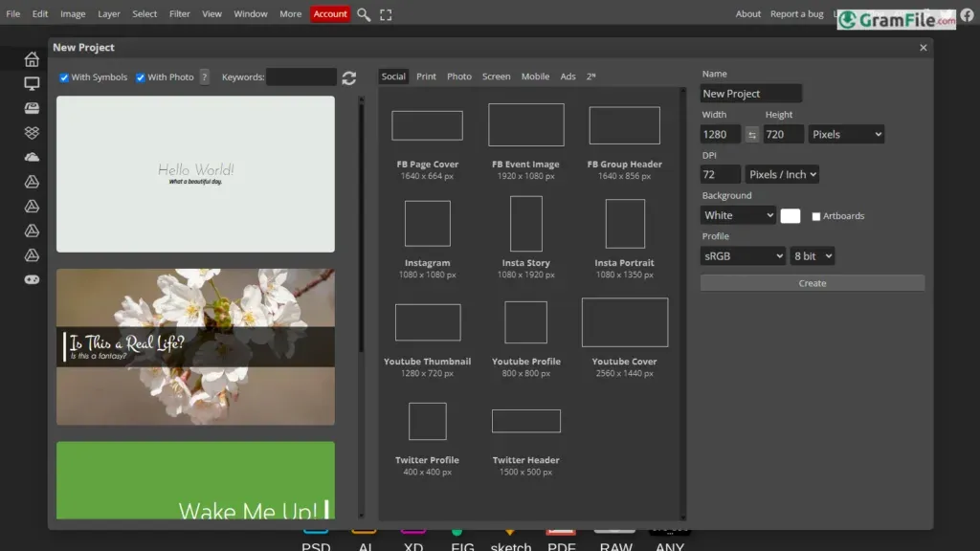Uncheck the With Symbols checkbox
This screenshot has height=551, width=980.
coord(64,77)
